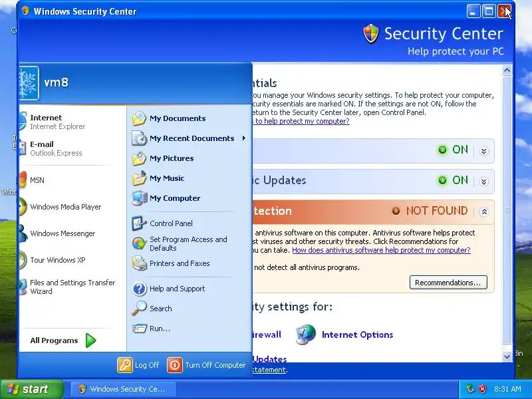Screen dimensions: 532x399
Task: Select Internet Explorer in the Start menu
Action: pyautogui.click(x=72, y=122)
